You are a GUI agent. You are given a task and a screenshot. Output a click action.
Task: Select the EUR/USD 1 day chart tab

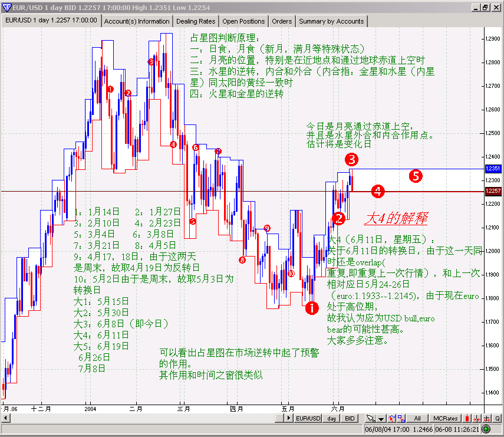coord(51,20)
